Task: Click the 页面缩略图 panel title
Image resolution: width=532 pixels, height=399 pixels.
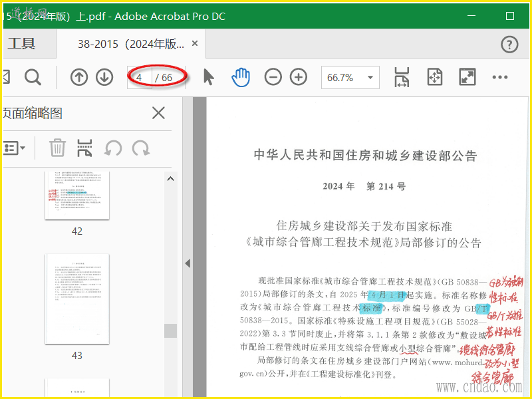Action: 33,113
